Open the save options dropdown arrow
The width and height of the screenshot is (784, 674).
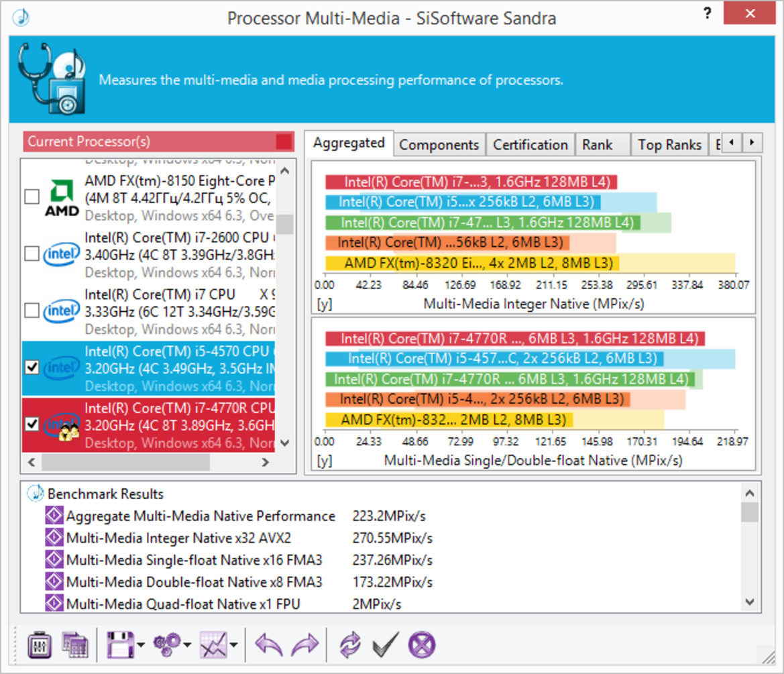[140, 645]
